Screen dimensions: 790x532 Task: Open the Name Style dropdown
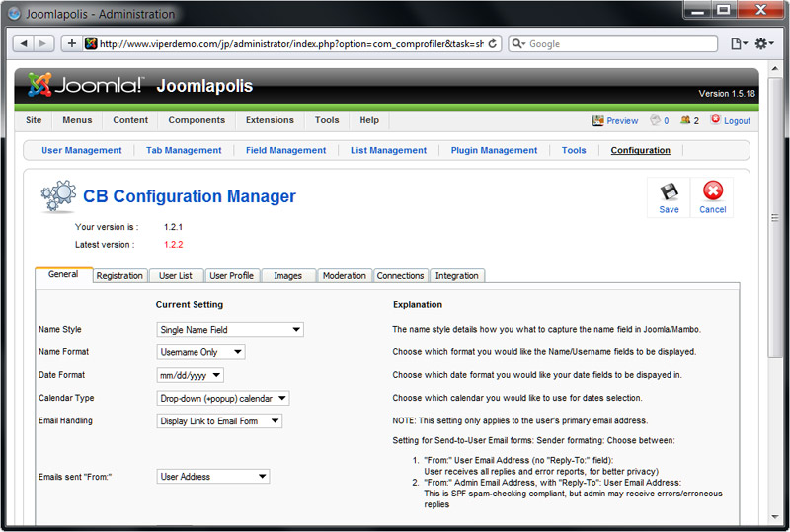tap(230, 330)
